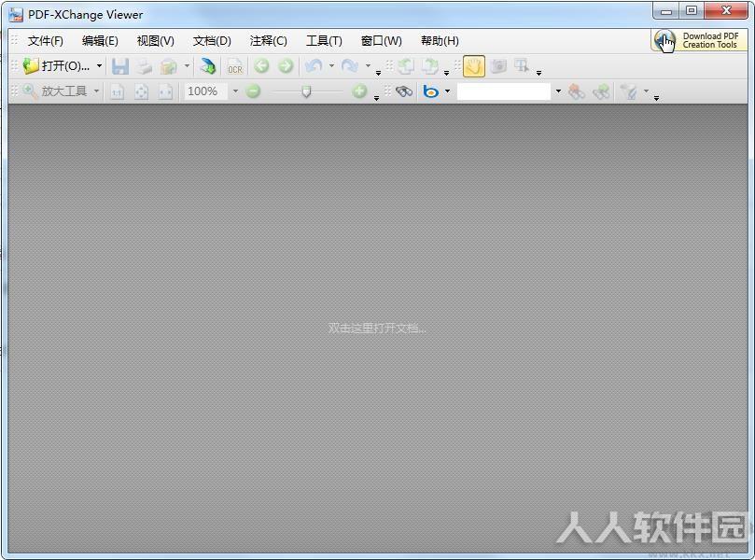755x560 pixels.
Task: Open the 视图(V) menu
Action: coord(155,41)
